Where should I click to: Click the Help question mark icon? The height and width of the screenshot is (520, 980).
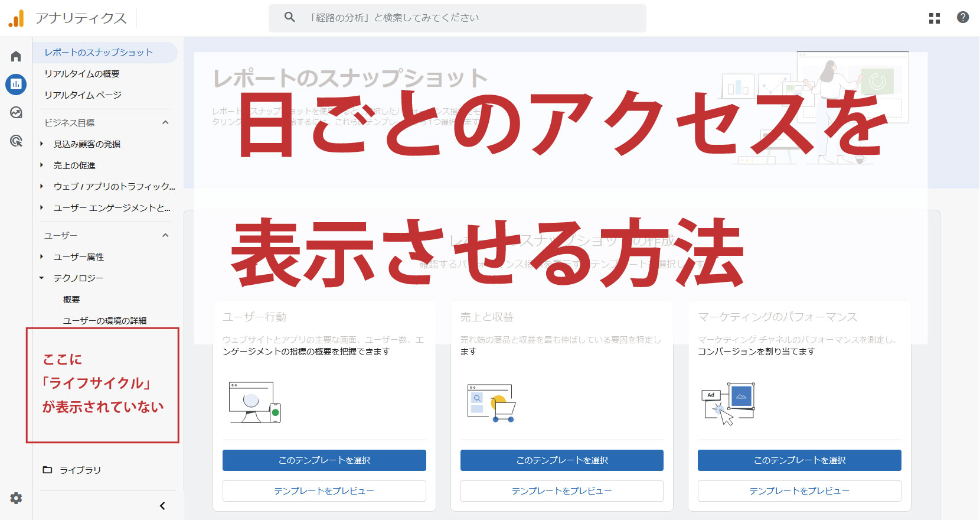coord(962,18)
